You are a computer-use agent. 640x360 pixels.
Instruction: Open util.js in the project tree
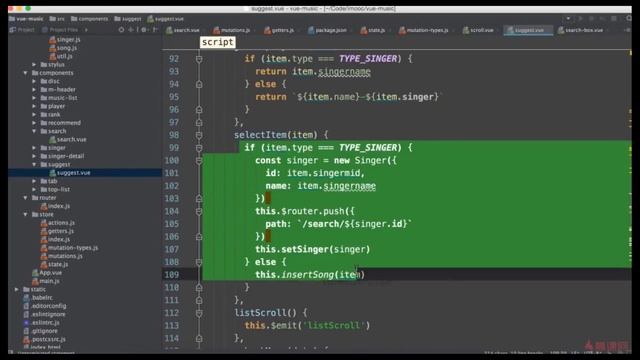pos(61,56)
